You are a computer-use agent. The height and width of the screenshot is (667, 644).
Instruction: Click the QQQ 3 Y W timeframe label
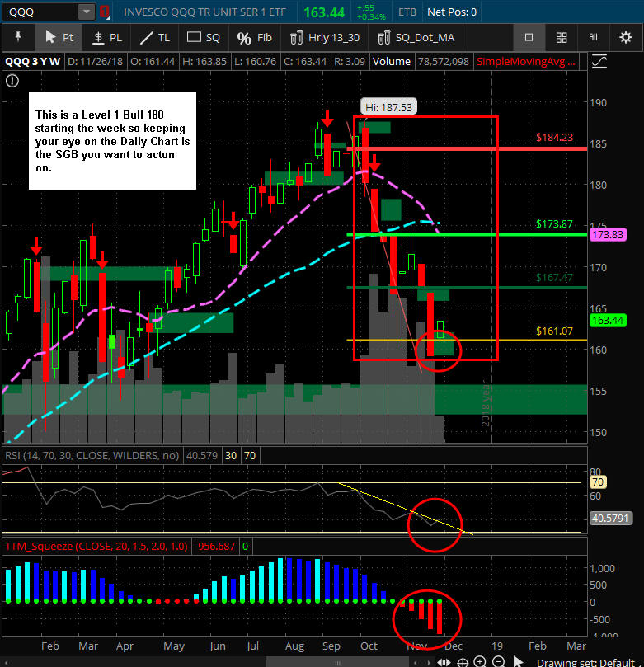click(x=33, y=62)
